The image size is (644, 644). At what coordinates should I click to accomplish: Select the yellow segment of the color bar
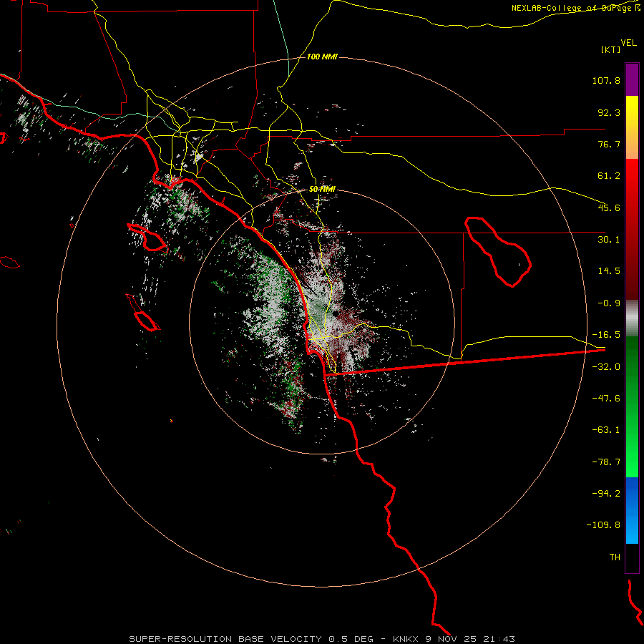coord(632,111)
